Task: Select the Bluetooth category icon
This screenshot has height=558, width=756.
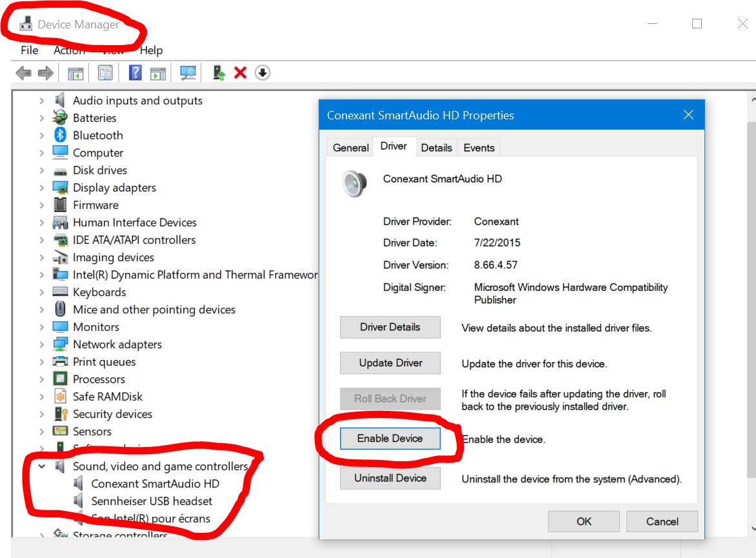Action: 60,135
